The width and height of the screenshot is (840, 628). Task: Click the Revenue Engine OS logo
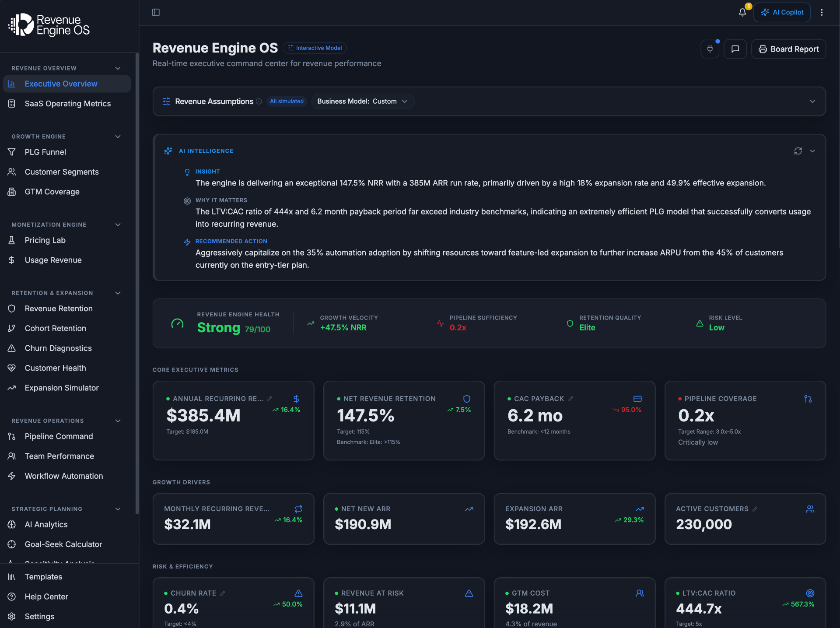[49, 25]
